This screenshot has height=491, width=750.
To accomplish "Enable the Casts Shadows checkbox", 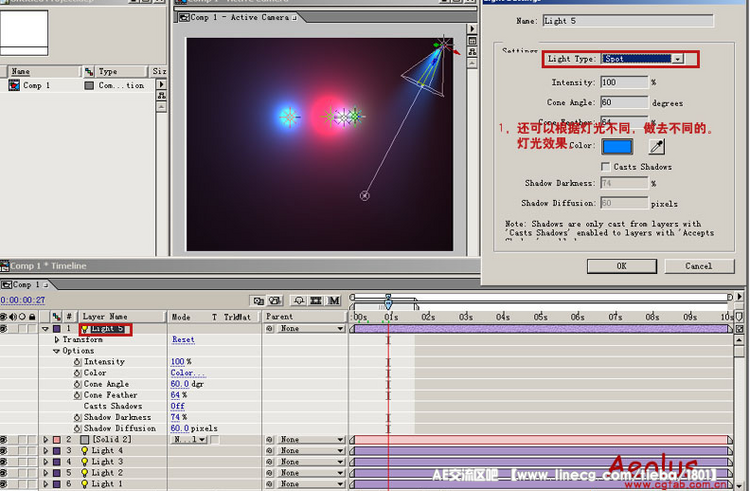I will [x=606, y=166].
